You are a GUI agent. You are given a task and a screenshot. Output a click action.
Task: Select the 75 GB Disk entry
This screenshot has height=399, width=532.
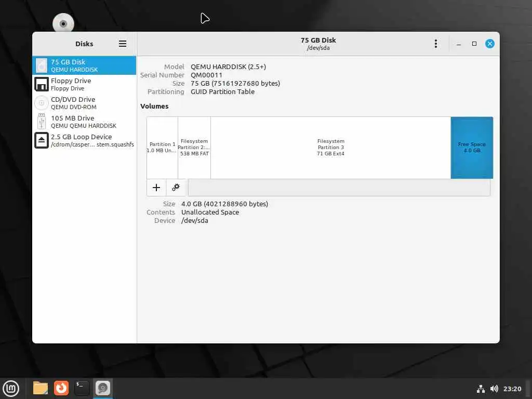(84, 65)
